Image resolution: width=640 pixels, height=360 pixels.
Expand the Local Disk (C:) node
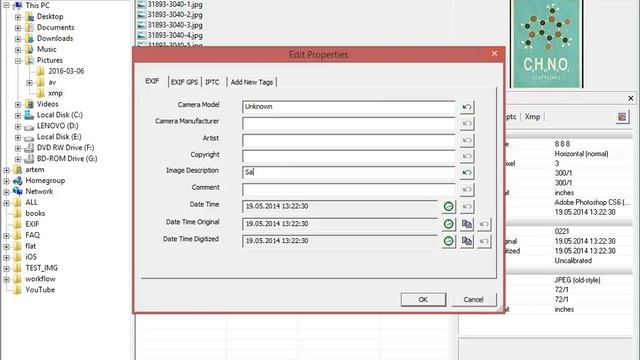(18, 116)
